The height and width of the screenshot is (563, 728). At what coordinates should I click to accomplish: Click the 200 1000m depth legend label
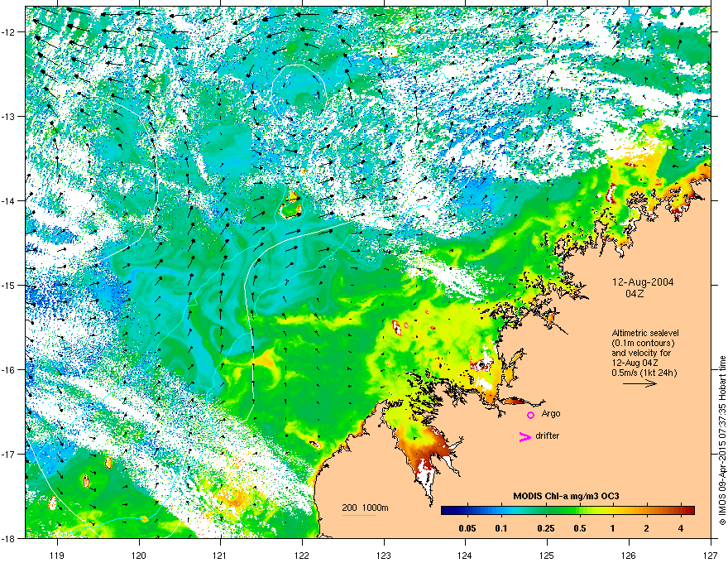(366, 508)
